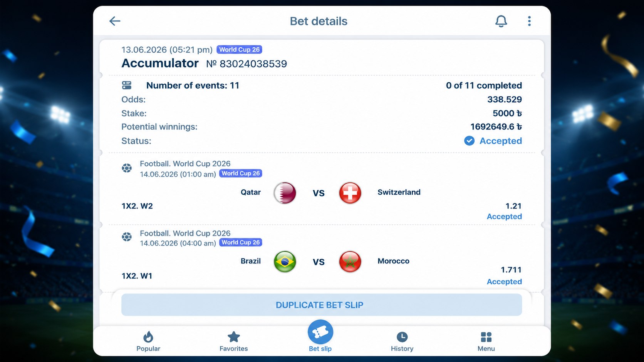Click the events list icon beside Number of events

127,85
